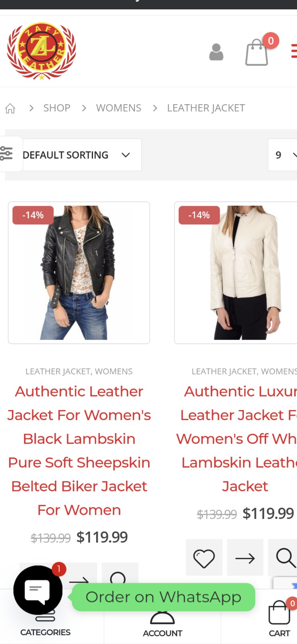Image resolution: width=297 pixels, height=644 pixels.
Task: Go to WOMENS breadcrumb link
Action: tap(119, 108)
